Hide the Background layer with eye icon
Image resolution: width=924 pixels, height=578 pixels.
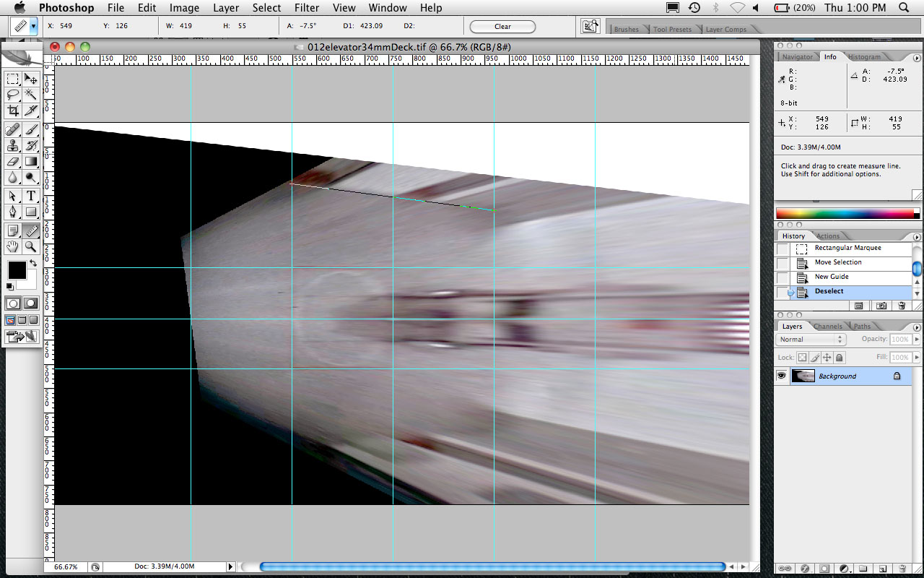click(781, 376)
